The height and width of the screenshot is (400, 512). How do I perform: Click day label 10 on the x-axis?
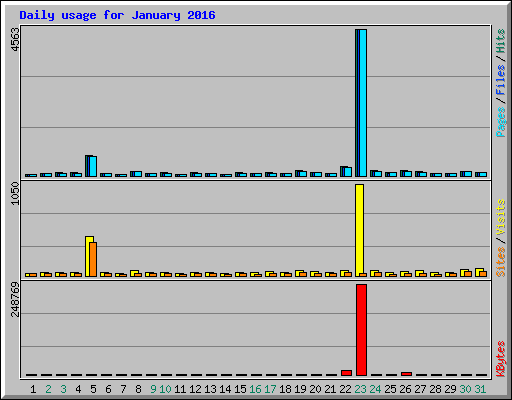(165, 389)
